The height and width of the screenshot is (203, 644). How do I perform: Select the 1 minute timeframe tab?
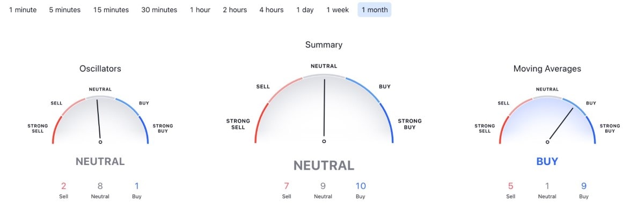click(23, 10)
